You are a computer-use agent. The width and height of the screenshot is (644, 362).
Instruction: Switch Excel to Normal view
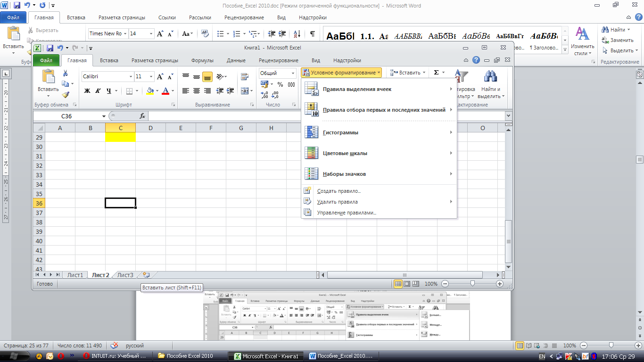pos(398,284)
